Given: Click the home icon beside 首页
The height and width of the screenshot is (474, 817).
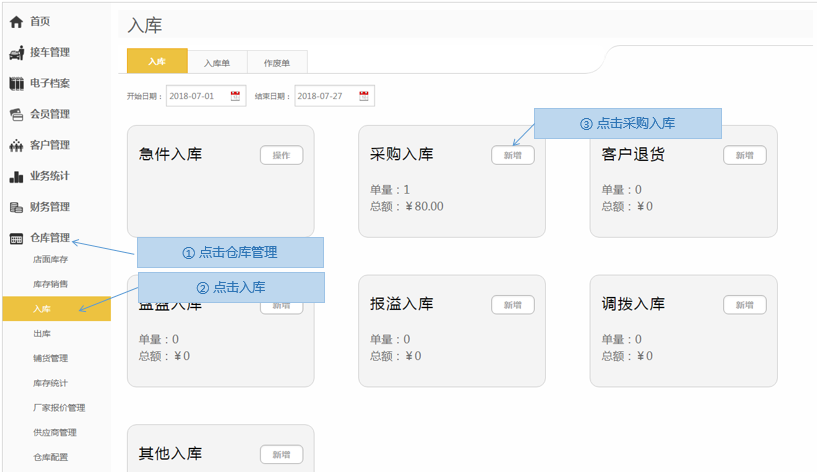Looking at the screenshot, I should (x=16, y=21).
